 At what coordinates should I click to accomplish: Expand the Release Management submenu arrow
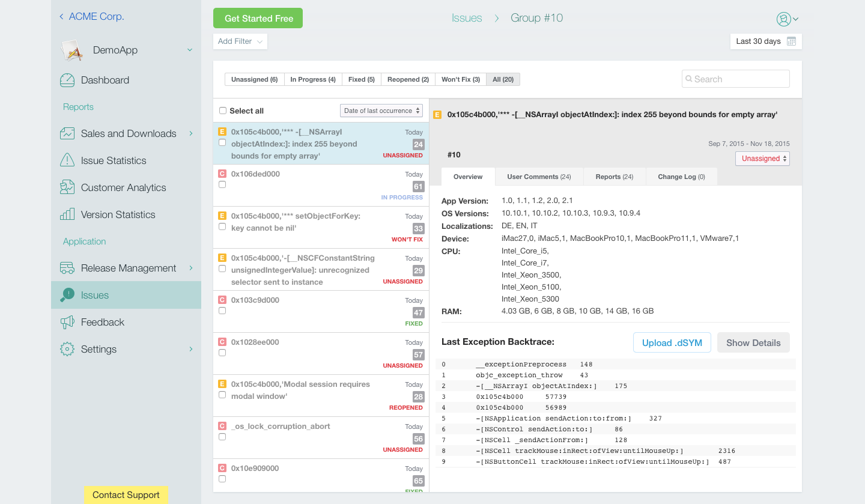coord(191,268)
